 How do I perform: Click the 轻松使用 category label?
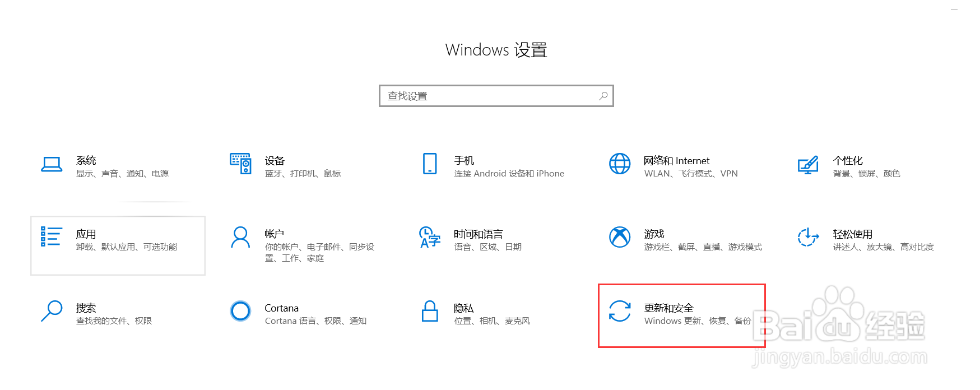852,234
